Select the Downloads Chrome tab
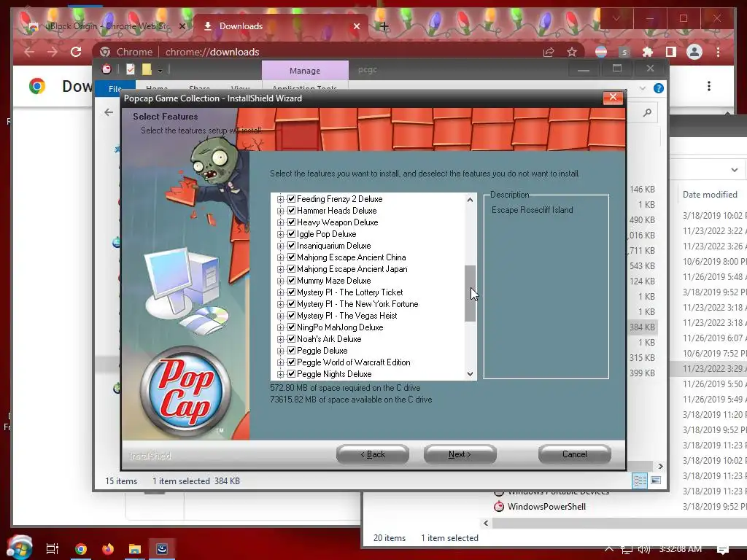The height and width of the screenshot is (560, 747). (281, 26)
